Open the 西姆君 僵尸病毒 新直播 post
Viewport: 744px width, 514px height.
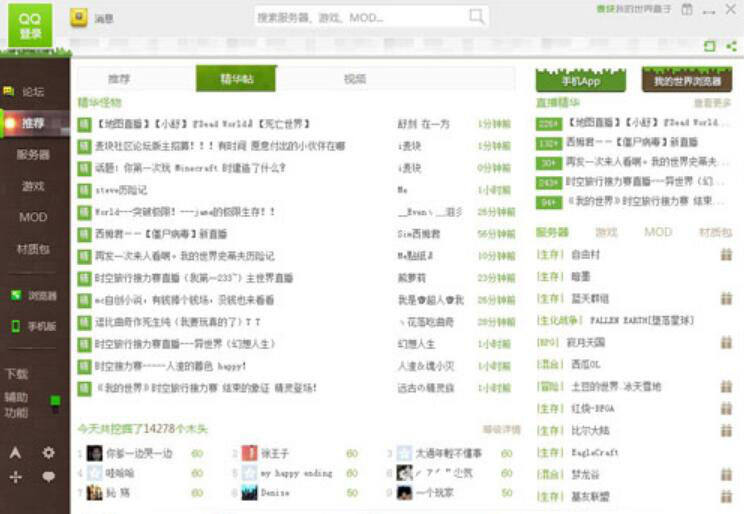point(161,234)
